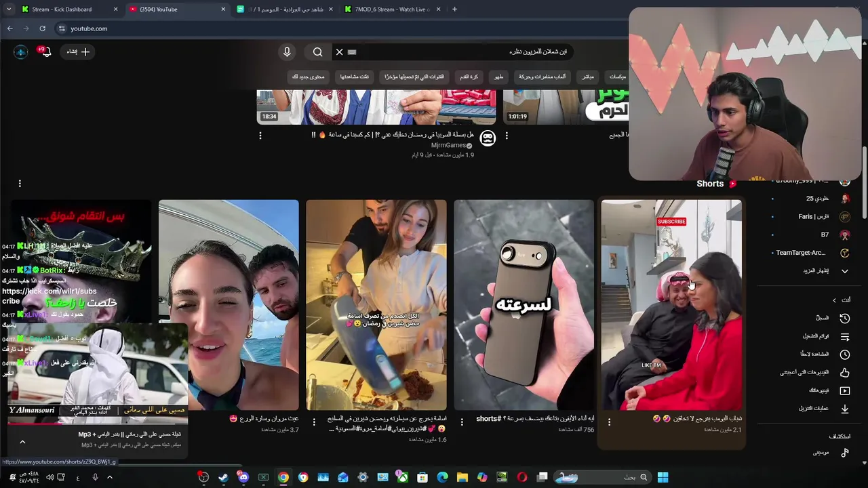Select the كرة القدم filter chip
Viewport: 868px width, 488px height.
tap(469, 77)
